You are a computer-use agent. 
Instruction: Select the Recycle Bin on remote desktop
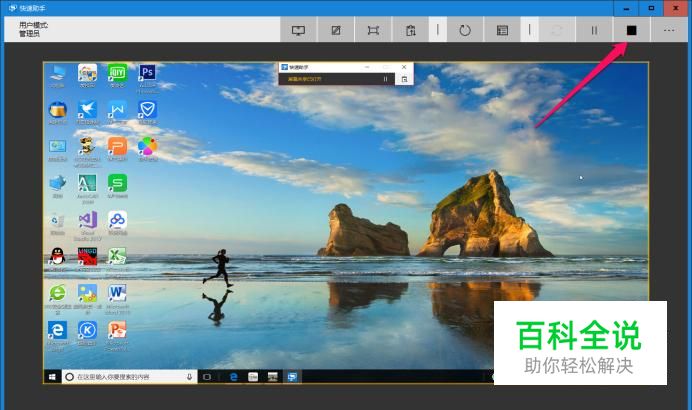click(x=57, y=223)
